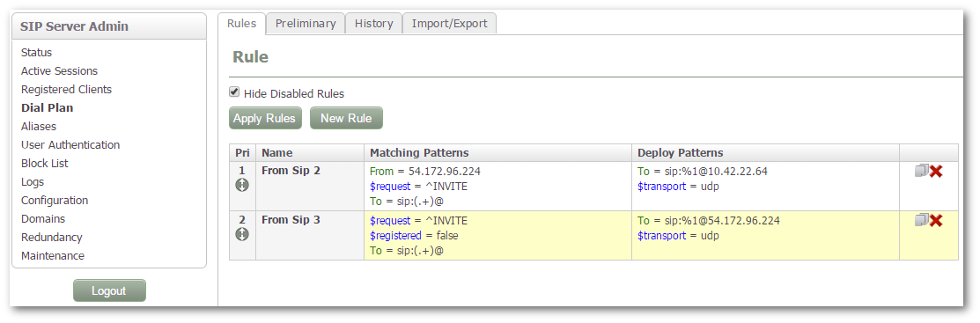Switch to the Preliminary tab

305,24
